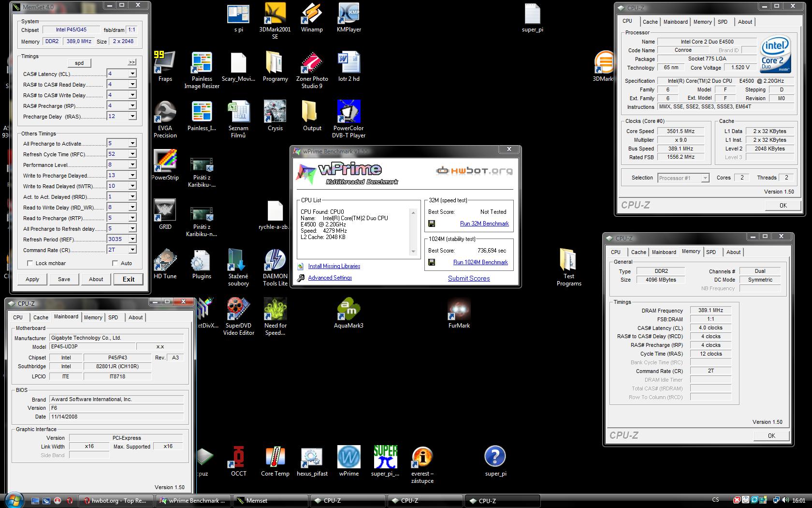This screenshot has width=812, height=508.
Task: Click Windows Start orb
Action: click(13, 501)
